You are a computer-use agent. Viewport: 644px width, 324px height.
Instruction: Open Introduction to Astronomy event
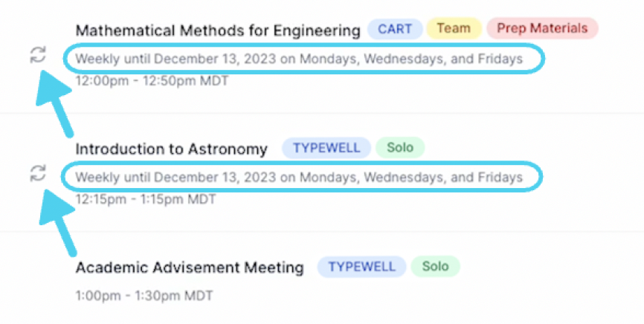pos(171,149)
